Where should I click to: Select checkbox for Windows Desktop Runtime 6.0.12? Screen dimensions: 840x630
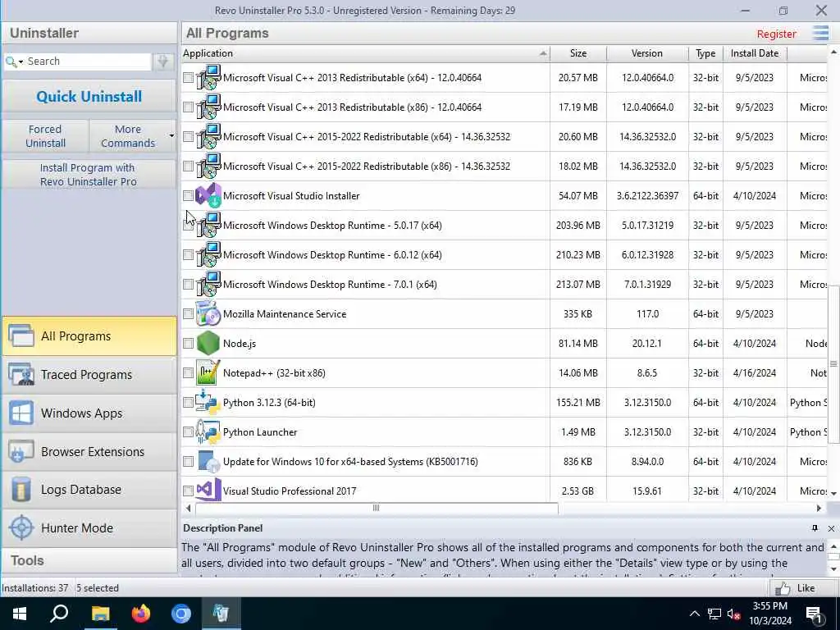click(x=188, y=255)
